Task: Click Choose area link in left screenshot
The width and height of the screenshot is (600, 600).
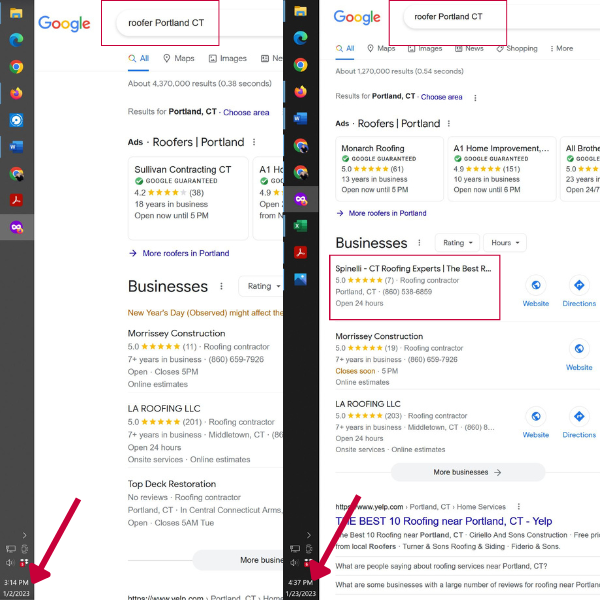Action: pyautogui.click(x=246, y=112)
